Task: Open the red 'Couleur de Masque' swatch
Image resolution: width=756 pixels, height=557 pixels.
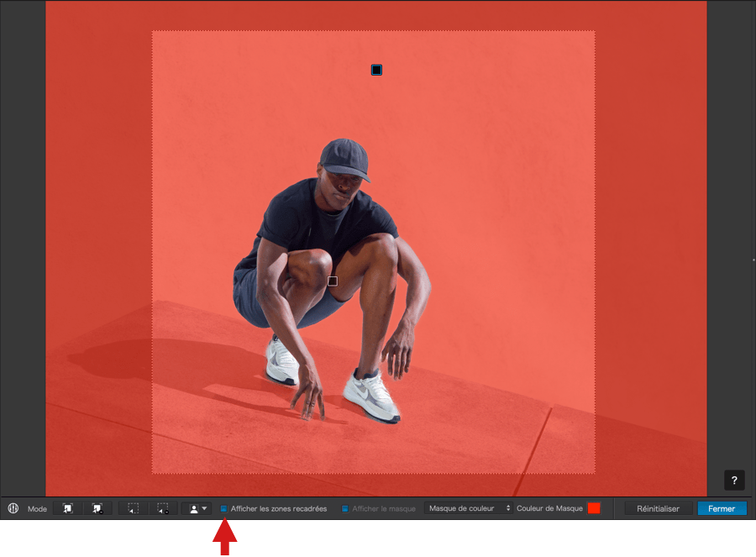Action: click(x=594, y=508)
